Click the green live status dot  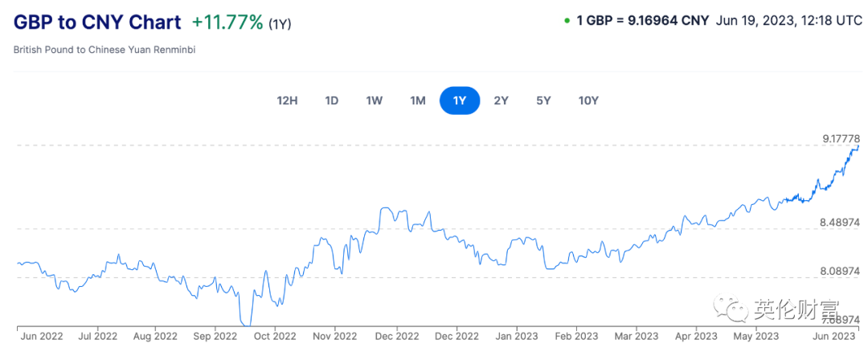tap(567, 20)
